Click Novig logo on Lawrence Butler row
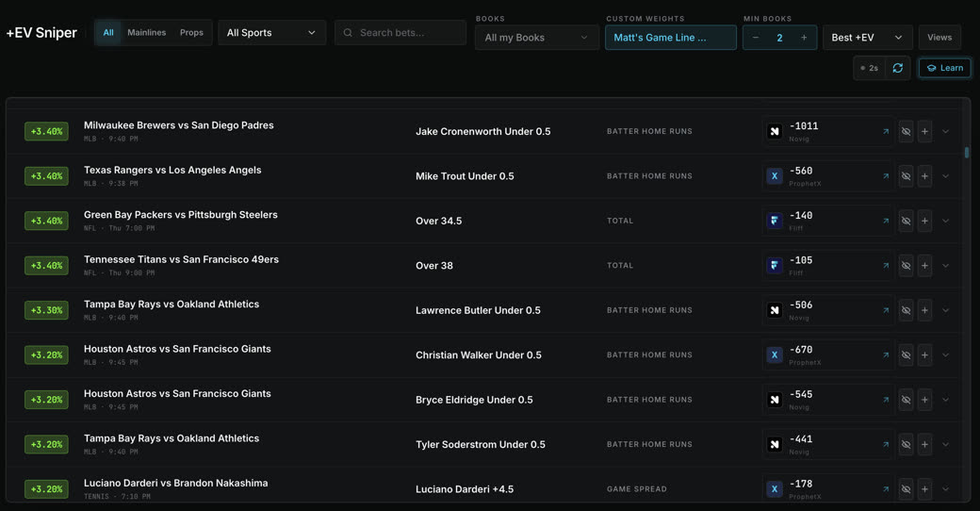Image resolution: width=980 pixels, height=511 pixels. point(775,310)
